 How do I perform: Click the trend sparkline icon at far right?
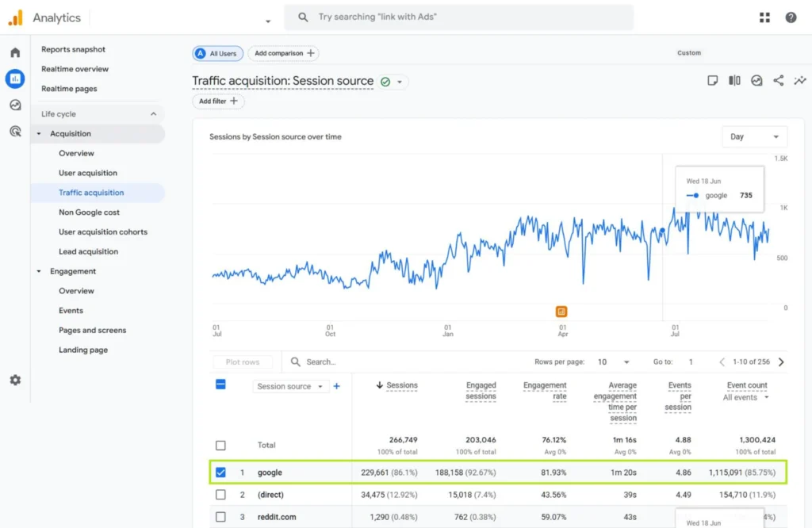tap(800, 80)
